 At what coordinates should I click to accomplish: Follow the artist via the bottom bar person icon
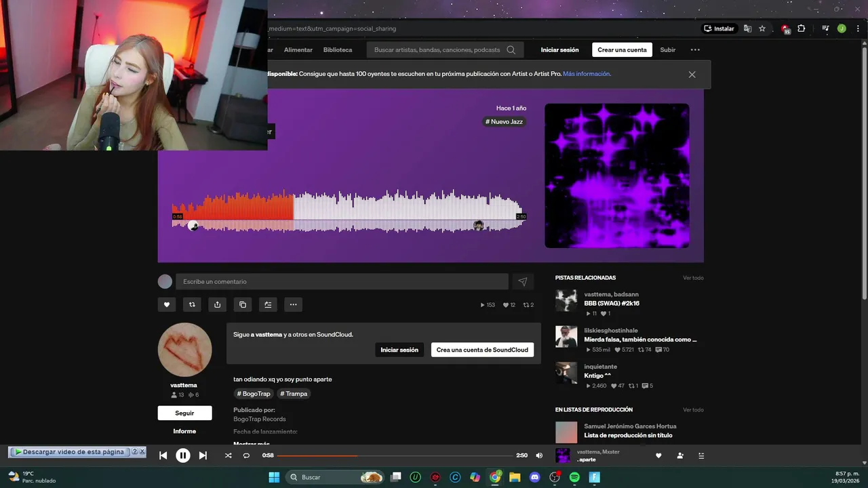[680, 455]
